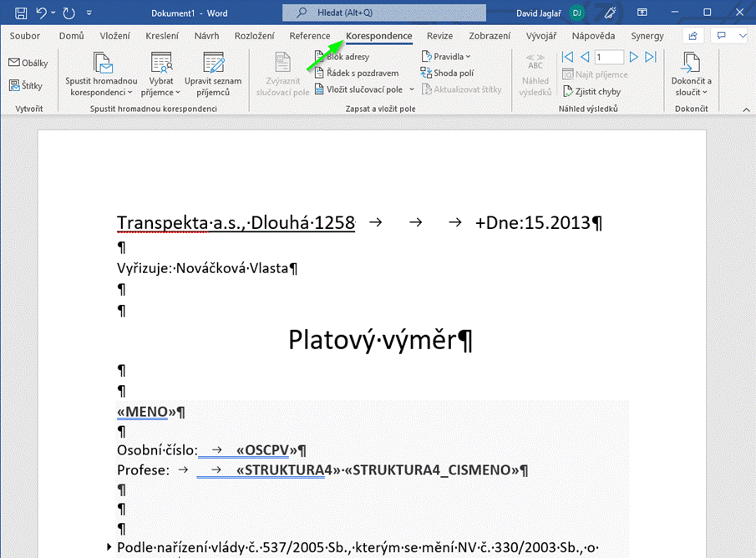This screenshot has height=558, width=756.
Task: Click the Save icon in title bar
Action: click(22, 13)
